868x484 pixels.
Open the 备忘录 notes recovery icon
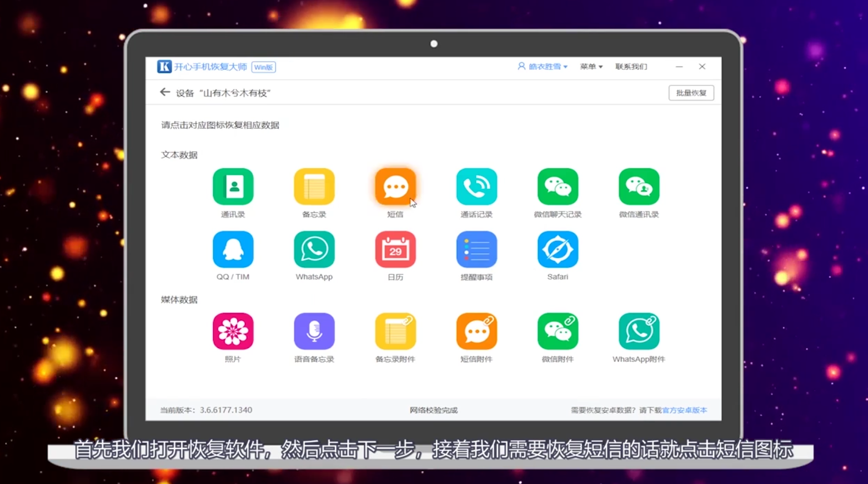click(314, 186)
